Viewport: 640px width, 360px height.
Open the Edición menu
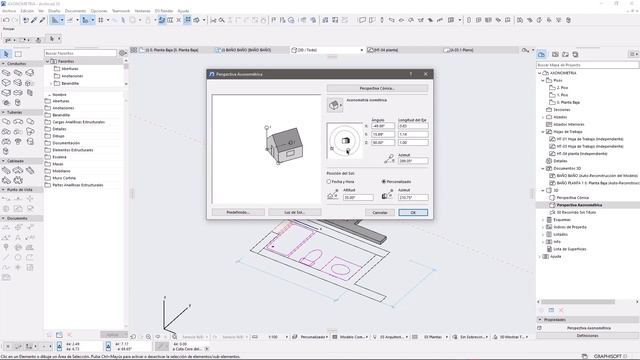(x=27, y=11)
